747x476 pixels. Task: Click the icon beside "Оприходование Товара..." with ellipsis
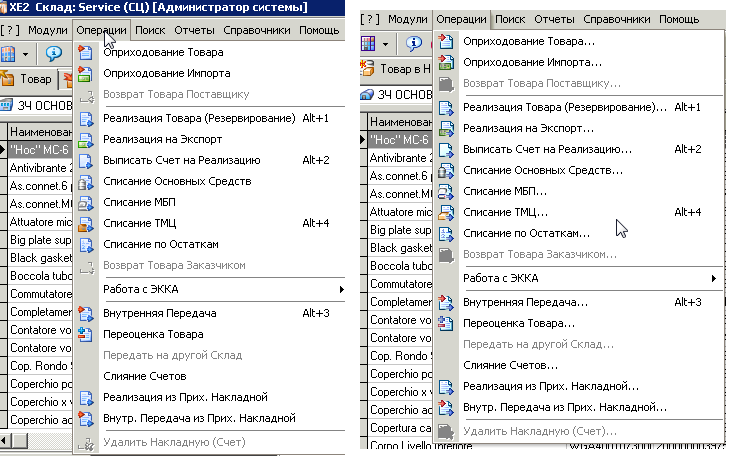(446, 42)
